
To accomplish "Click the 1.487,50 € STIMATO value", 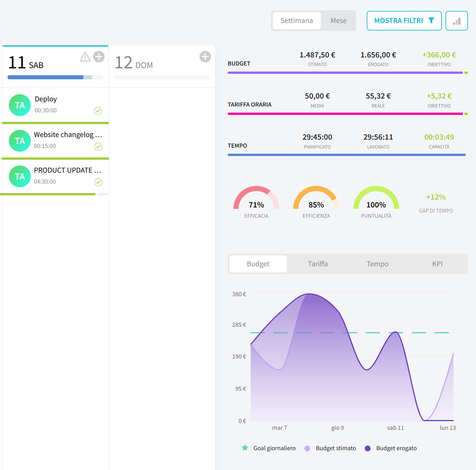I will pyautogui.click(x=317, y=55).
